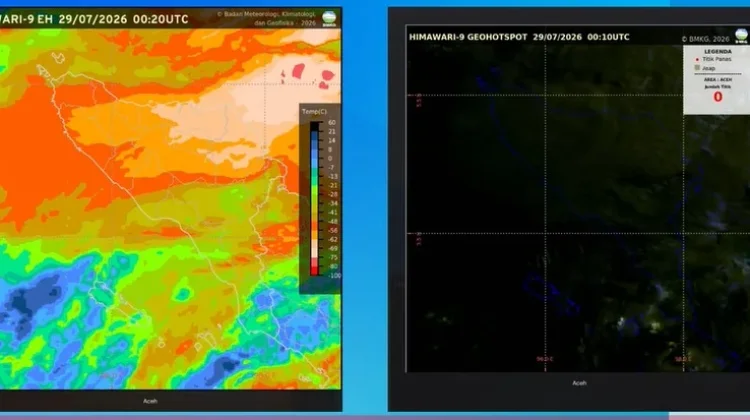Click the 'Jumlah Titik' label

tap(718, 87)
